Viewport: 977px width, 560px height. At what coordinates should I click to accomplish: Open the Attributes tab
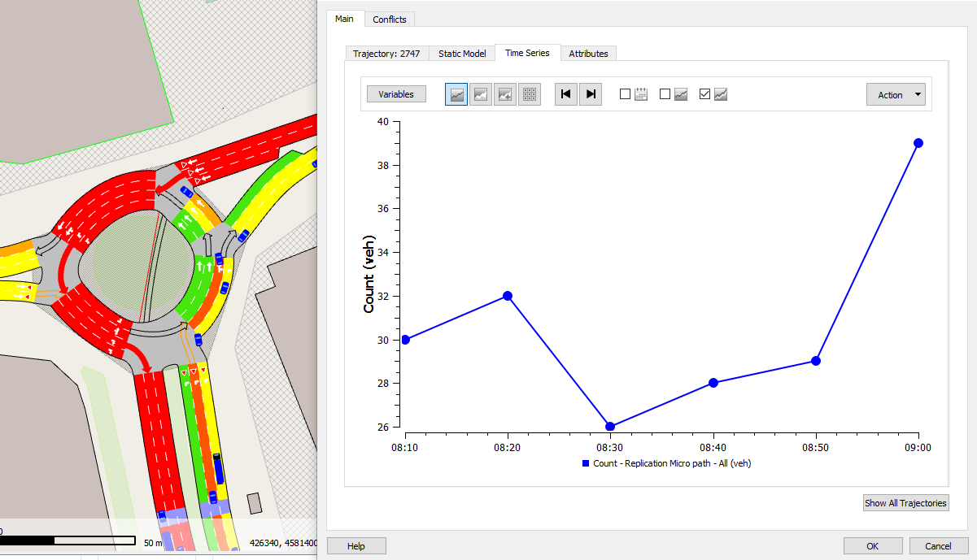[588, 53]
